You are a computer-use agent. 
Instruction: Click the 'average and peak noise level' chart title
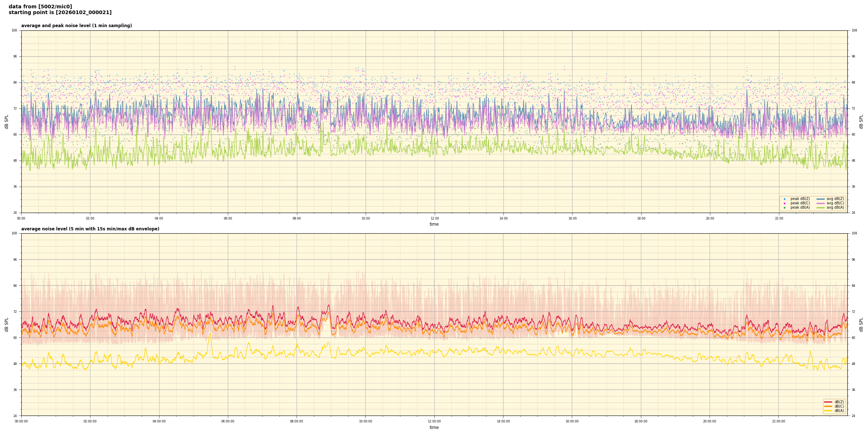tap(76, 26)
